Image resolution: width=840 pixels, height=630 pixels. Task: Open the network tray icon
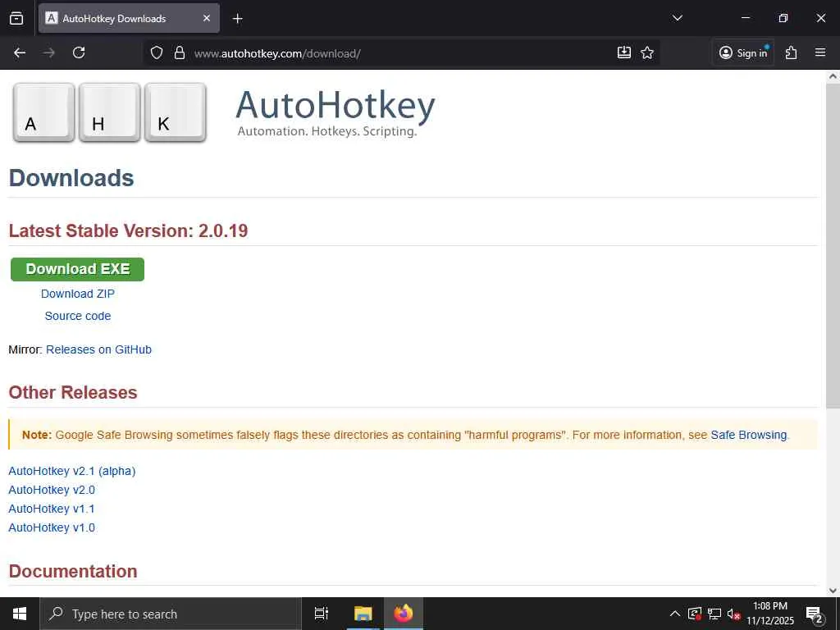pos(714,614)
